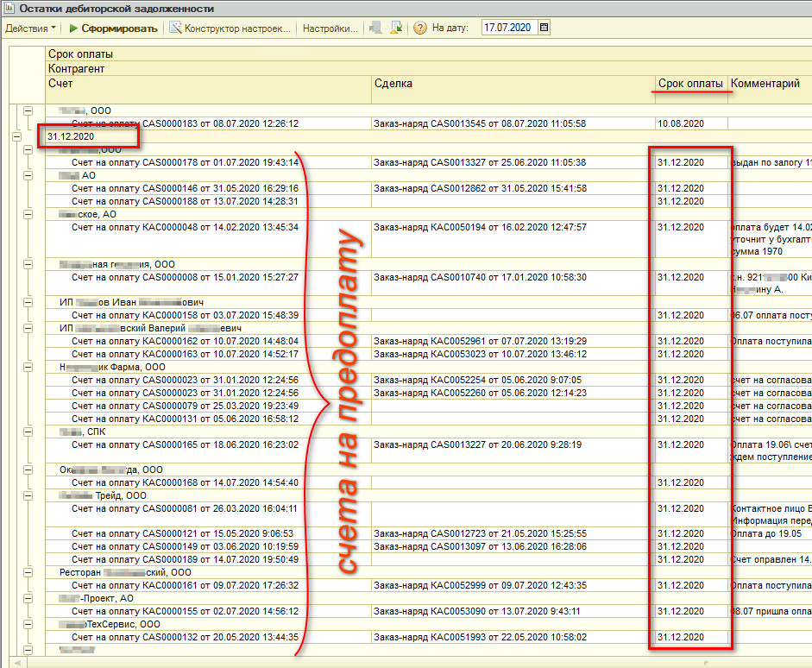
Task: Collapse the Трейд, ООО group
Action: (x=28, y=495)
